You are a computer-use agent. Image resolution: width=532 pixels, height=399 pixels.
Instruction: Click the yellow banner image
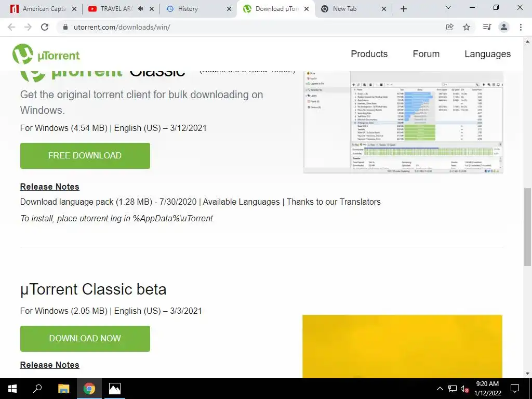(403, 347)
